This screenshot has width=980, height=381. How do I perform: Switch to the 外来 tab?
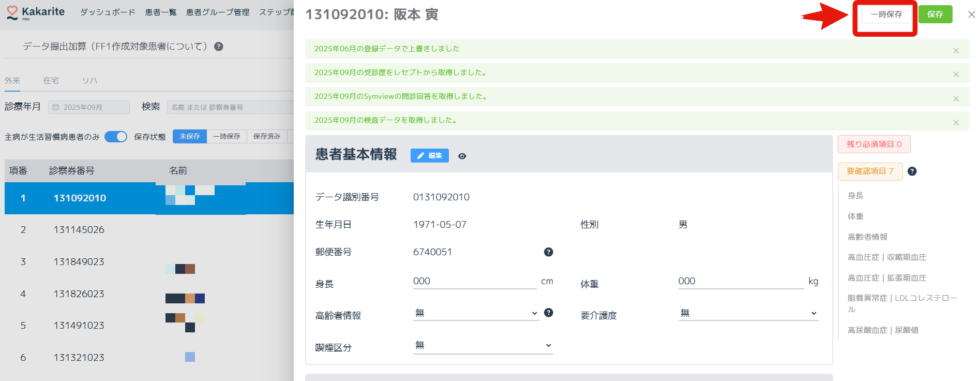(x=12, y=81)
